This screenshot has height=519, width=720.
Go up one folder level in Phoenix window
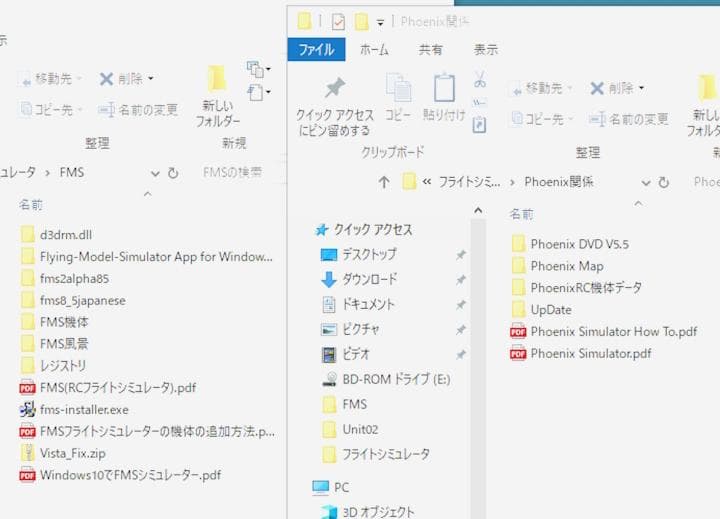coord(384,182)
